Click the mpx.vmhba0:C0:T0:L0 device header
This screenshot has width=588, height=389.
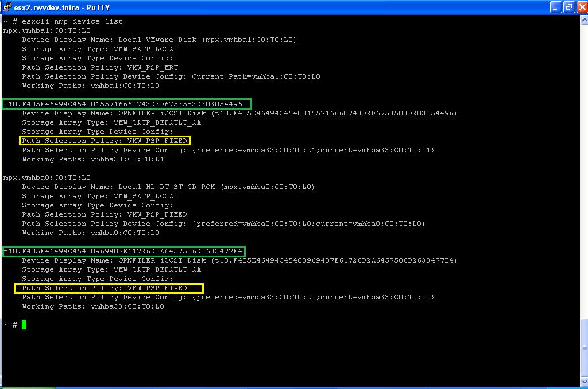[x=47, y=178]
